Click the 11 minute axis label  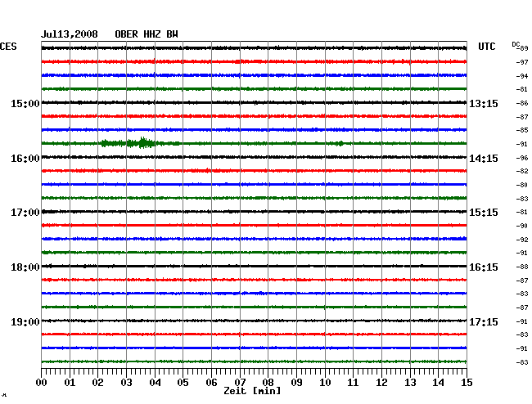coord(353,382)
